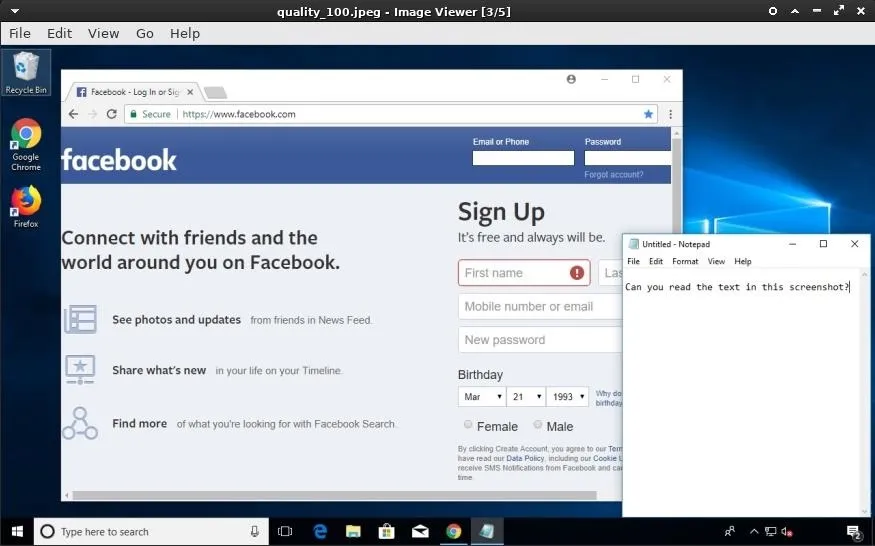Click the Chrome forward arrow
The width and height of the screenshot is (875, 546).
tap(93, 114)
